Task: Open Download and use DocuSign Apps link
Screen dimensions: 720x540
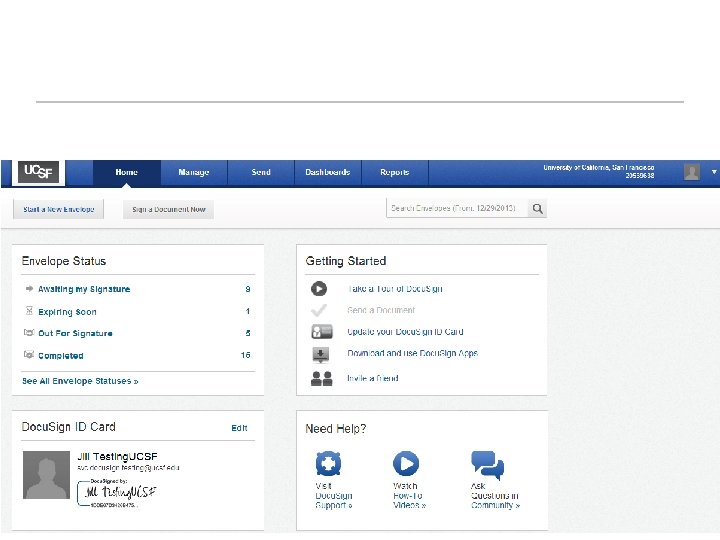Action: point(413,353)
